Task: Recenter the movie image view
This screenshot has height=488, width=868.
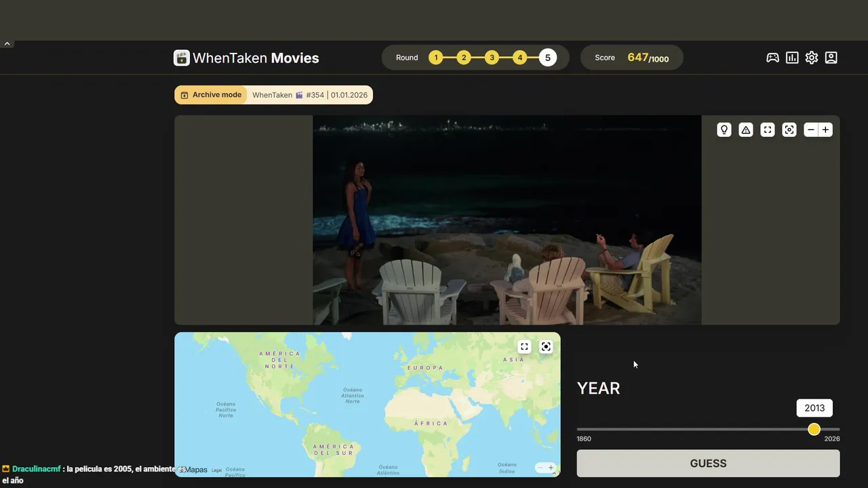Action: [789, 129]
